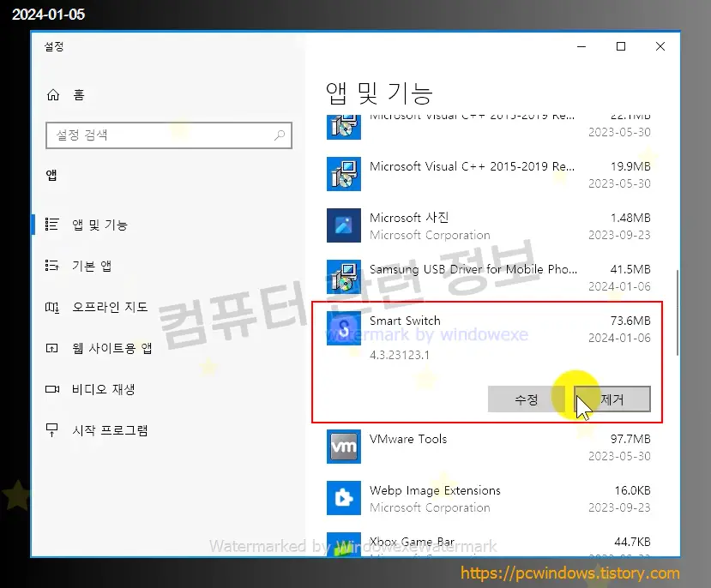711x588 pixels.
Task: Open the 앱 및 기능 page
Action: coord(99,225)
